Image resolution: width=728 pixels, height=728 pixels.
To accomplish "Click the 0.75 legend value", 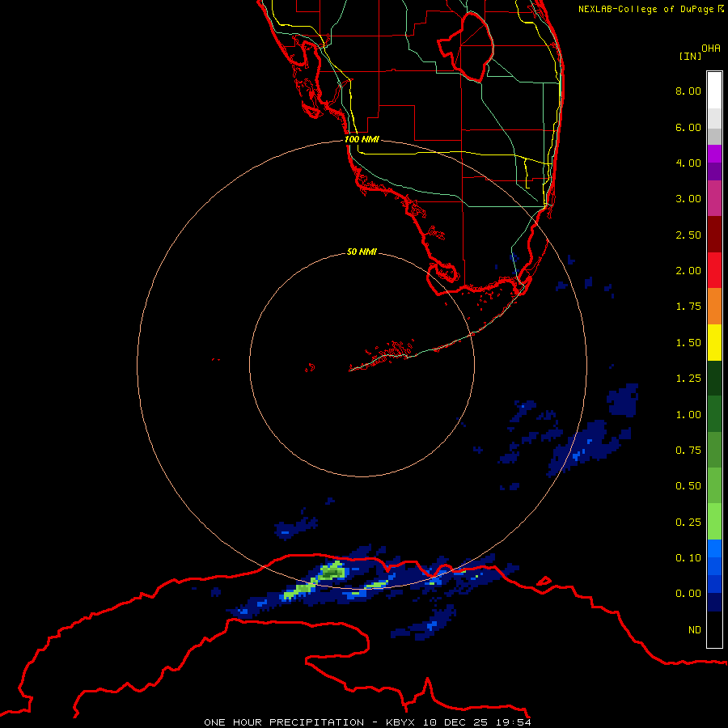I will click(x=688, y=451).
